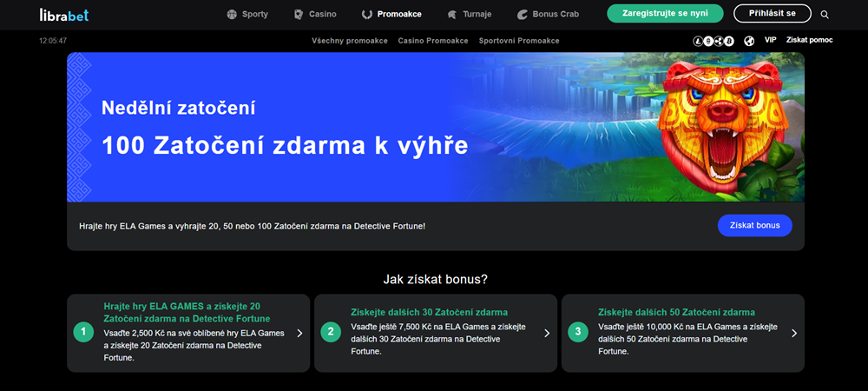Click the clock time 12:05:47
Screen dimensions: 868x391
point(53,41)
